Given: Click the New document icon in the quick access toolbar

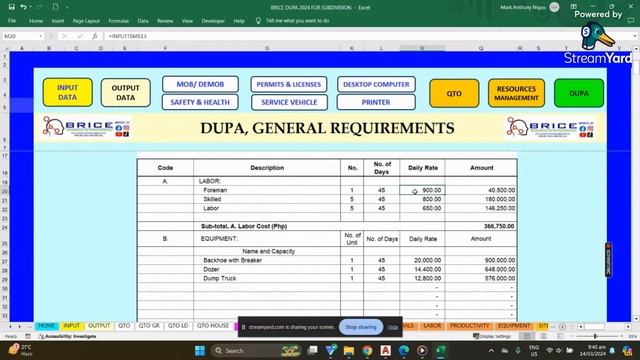Looking at the screenshot, I should click(56, 7).
